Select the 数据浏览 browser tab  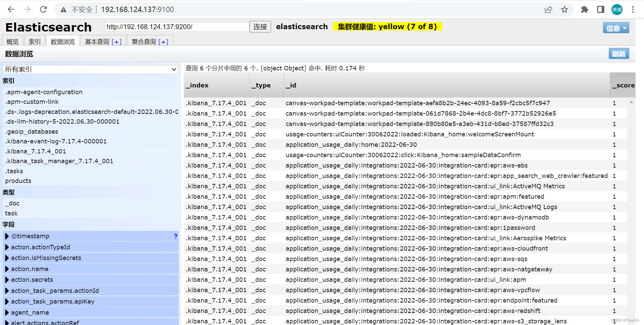63,41
